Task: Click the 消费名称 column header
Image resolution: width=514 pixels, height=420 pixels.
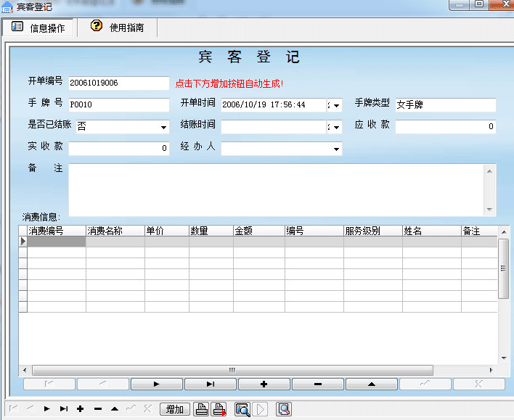Action: (115, 231)
